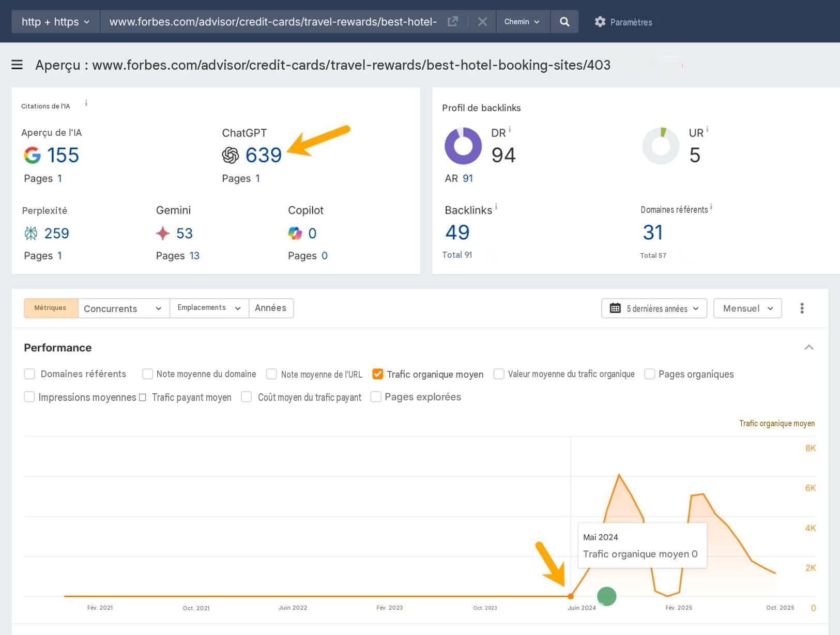Click info icon next to Citations de l'IA
Image resolution: width=840 pixels, height=635 pixels.
click(x=86, y=103)
